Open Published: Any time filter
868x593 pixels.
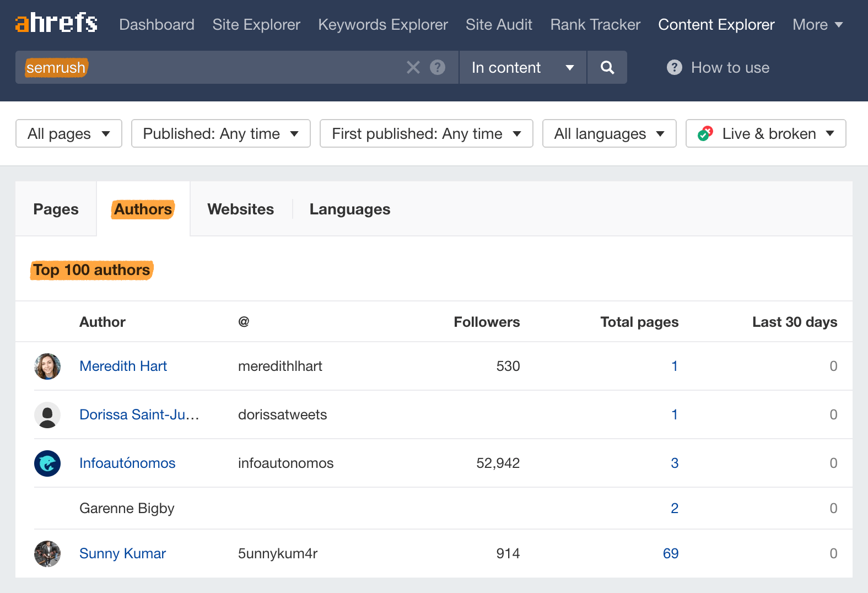coord(220,134)
